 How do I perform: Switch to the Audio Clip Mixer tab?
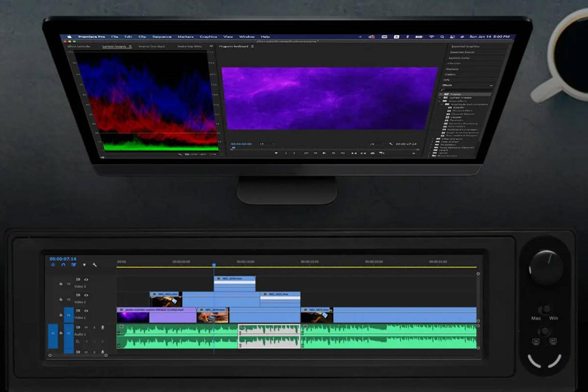tap(189, 47)
